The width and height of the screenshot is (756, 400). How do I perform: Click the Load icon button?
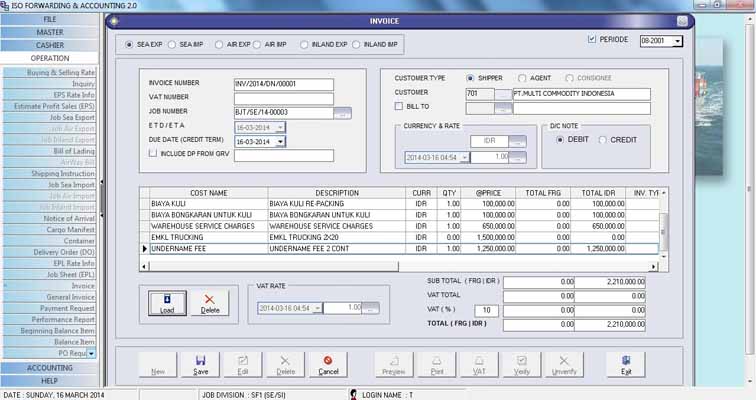(x=167, y=303)
